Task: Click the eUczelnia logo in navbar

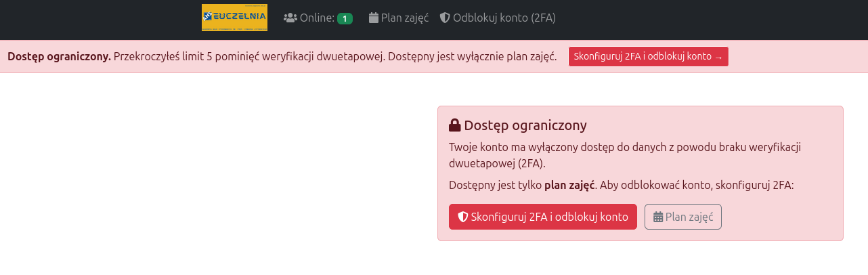Action: pyautogui.click(x=234, y=18)
